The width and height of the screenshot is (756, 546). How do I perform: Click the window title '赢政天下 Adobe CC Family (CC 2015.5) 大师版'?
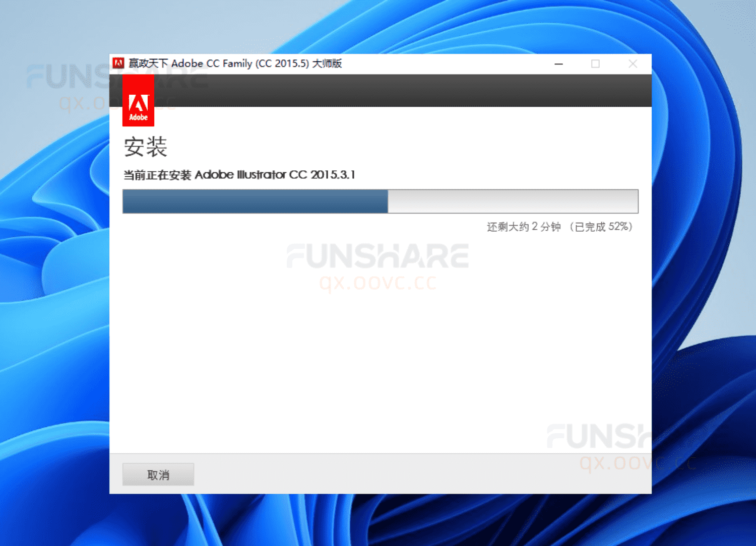(235, 63)
